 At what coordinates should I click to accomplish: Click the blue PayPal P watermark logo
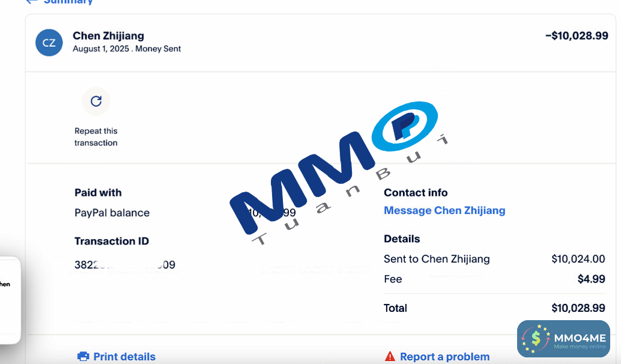(x=405, y=125)
